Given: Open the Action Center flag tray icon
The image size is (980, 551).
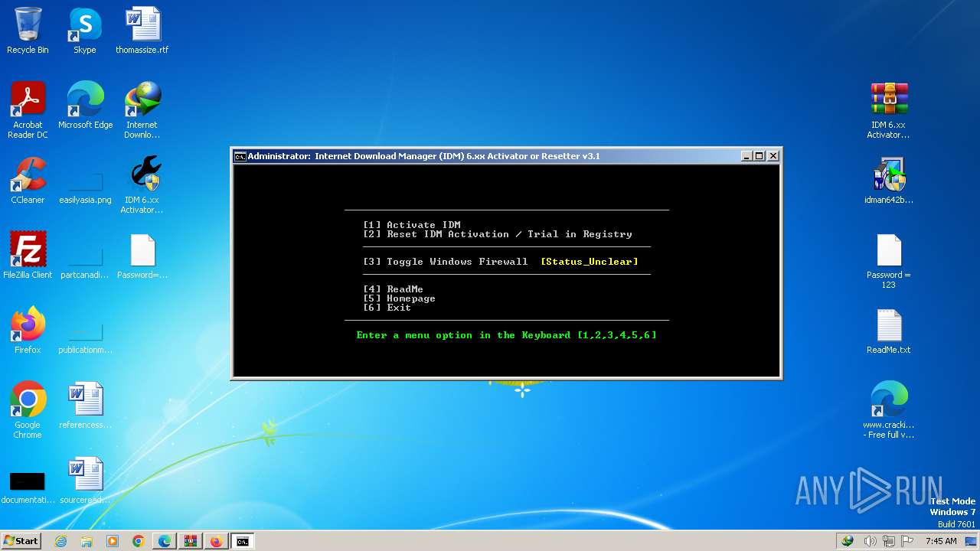Looking at the screenshot, I should pos(906,541).
